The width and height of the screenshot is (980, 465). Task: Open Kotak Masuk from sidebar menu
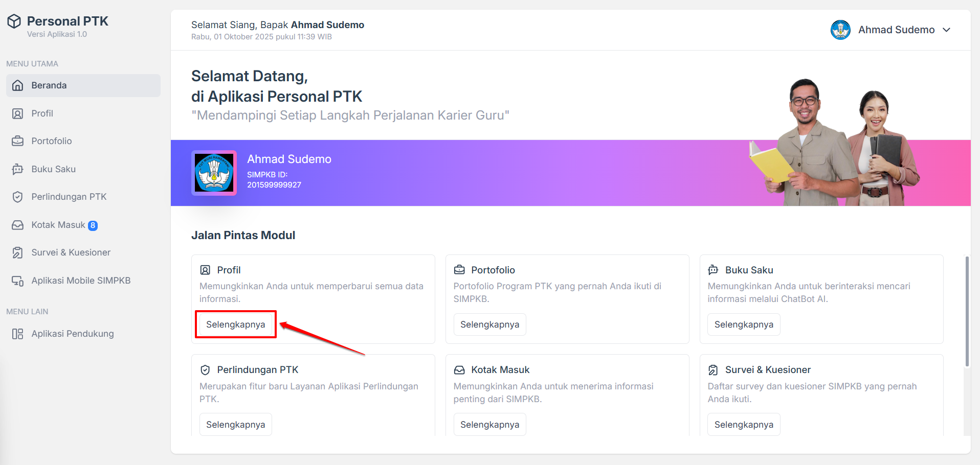pos(58,225)
